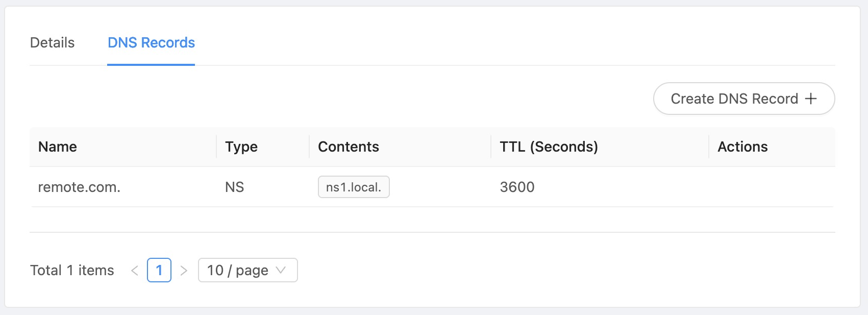Click the Contents column header
868x315 pixels.
pyautogui.click(x=349, y=147)
